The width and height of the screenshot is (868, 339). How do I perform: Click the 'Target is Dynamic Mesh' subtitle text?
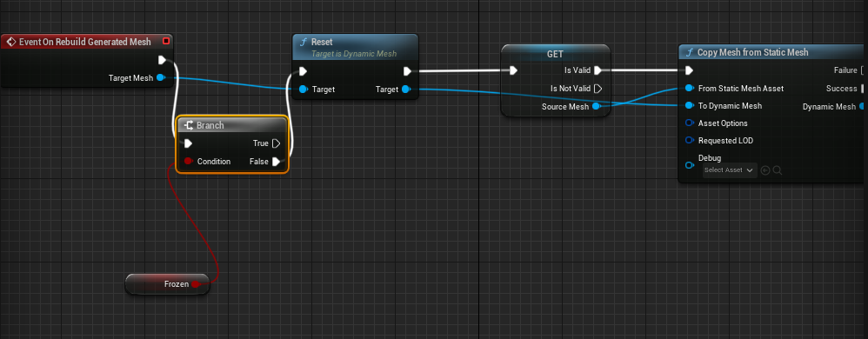354,54
